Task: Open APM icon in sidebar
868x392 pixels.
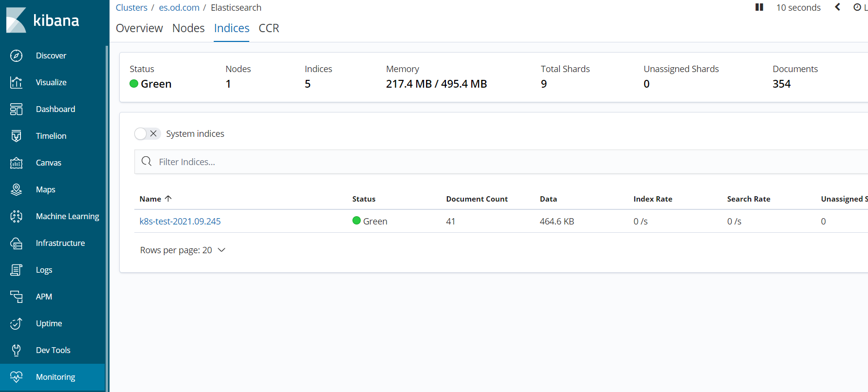Action: coord(16,297)
